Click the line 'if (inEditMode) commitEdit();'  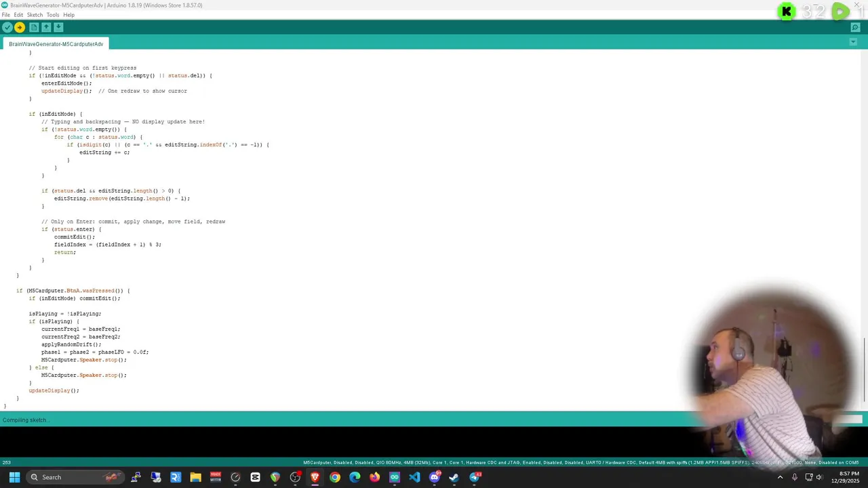coord(75,298)
